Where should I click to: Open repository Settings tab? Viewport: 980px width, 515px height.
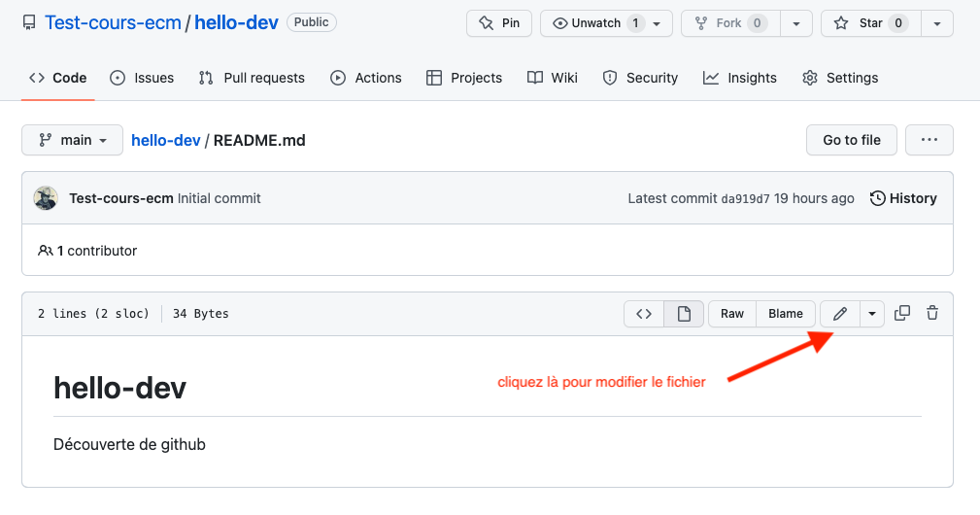tap(840, 78)
